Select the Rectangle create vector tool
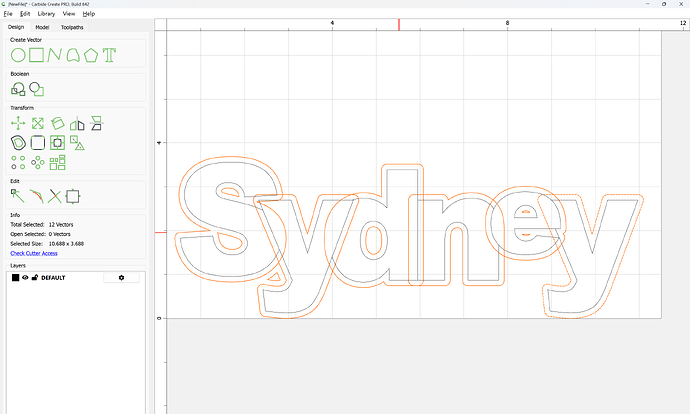 [36, 55]
